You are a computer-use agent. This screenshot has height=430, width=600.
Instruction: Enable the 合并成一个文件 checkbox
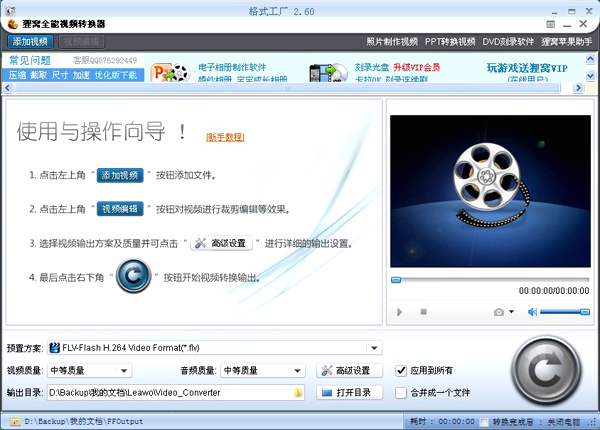tap(401, 393)
